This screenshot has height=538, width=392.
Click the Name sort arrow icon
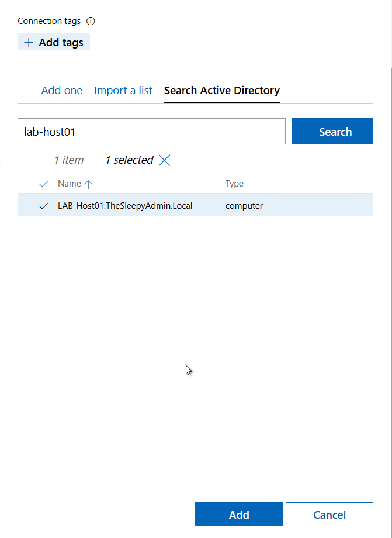88,184
